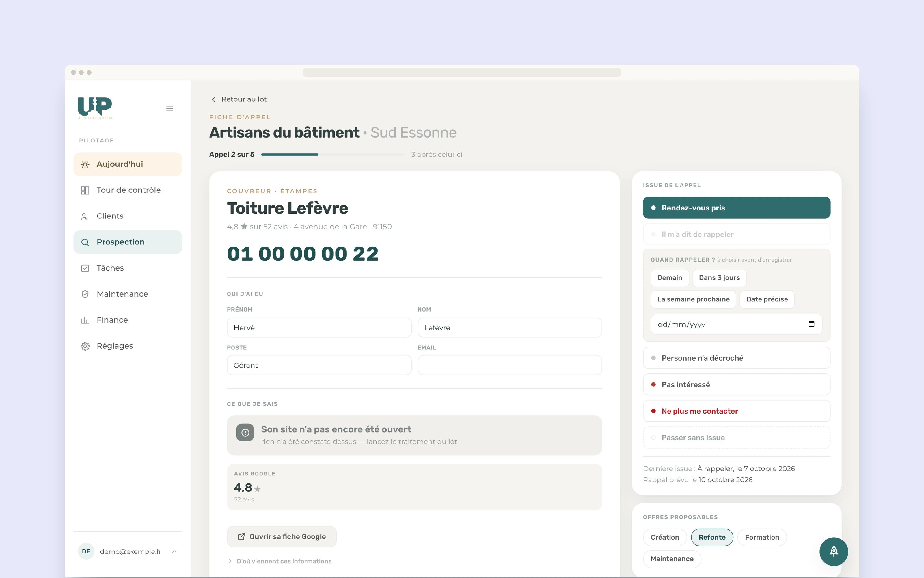
Task: Click the Prospection magnifier icon
Action: point(85,242)
